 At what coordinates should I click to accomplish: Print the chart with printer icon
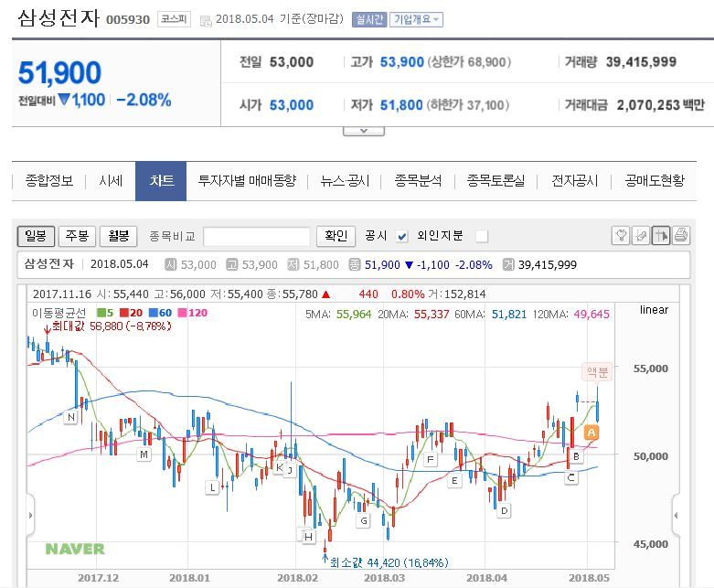point(681,235)
